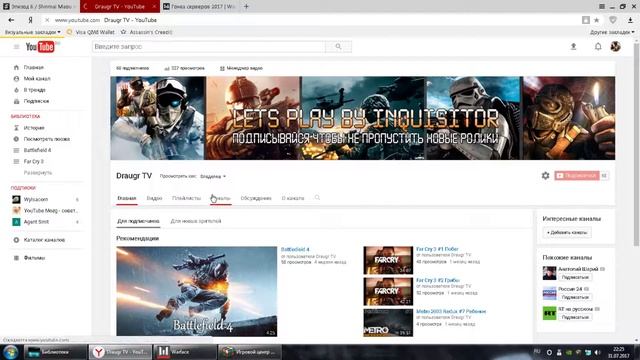Image resolution: width=640 pixels, height=360 pixels.
Task: Open the Far Cry 3 #1 video link
Action: point(437,249)
